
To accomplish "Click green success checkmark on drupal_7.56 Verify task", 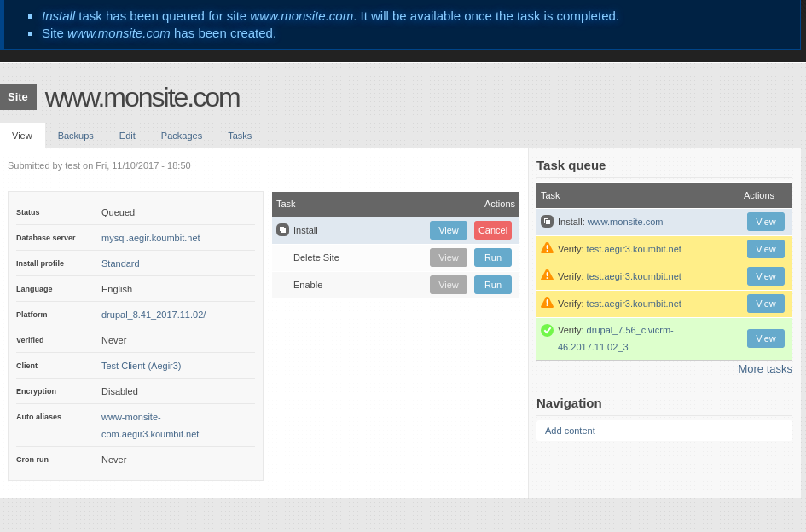I will coord(547,330).
